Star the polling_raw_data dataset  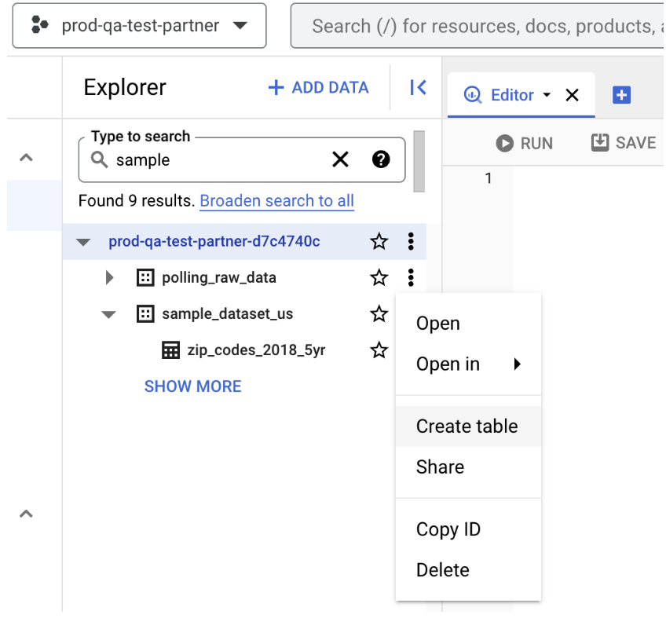point(379,277)
